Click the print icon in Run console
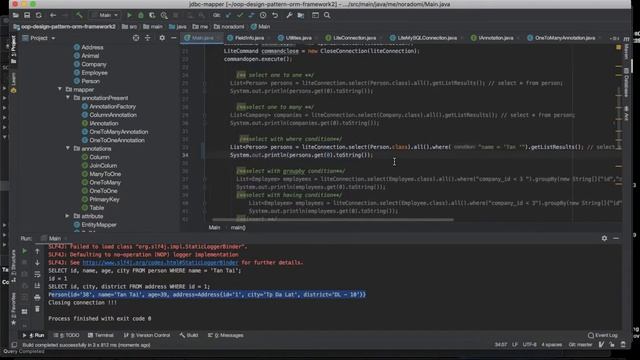 pos(37,298)
